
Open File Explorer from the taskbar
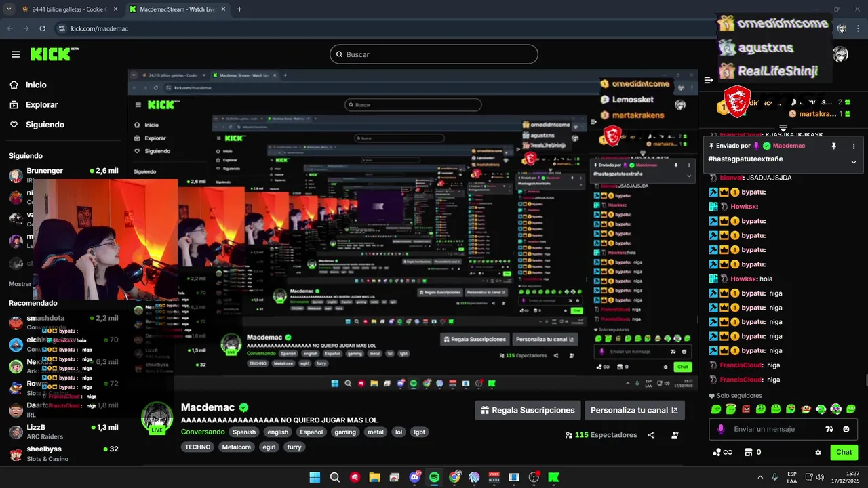coord(374,477)
